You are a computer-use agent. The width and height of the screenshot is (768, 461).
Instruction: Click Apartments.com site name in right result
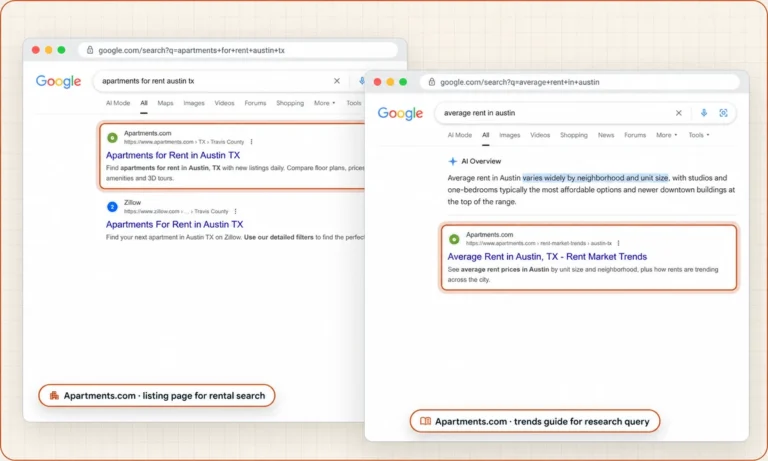tap(489, 235)
